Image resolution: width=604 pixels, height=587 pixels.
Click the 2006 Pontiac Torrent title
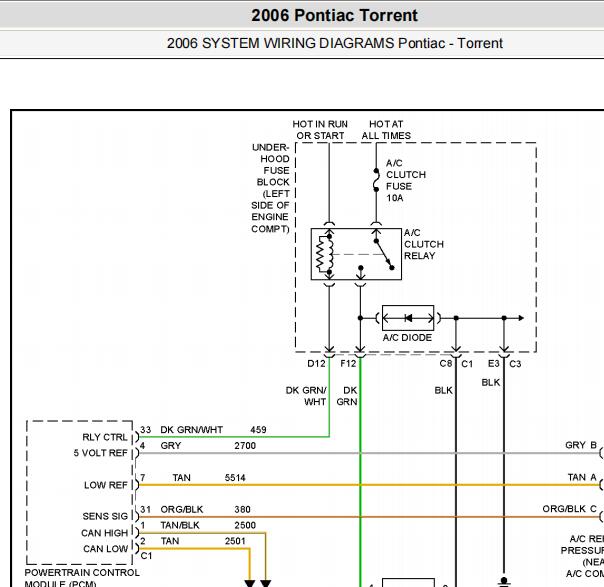334,15
